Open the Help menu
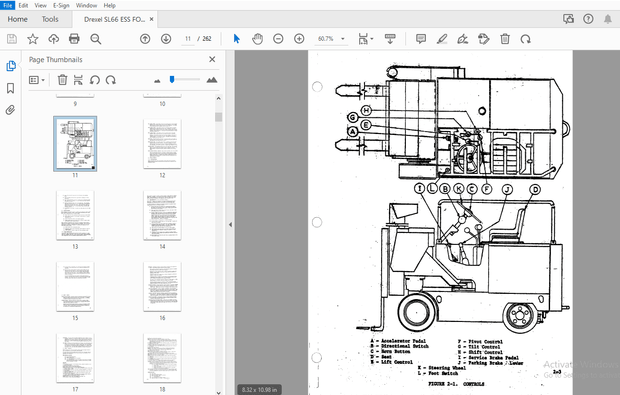This screenshot has width=620, height=395. 110,5
